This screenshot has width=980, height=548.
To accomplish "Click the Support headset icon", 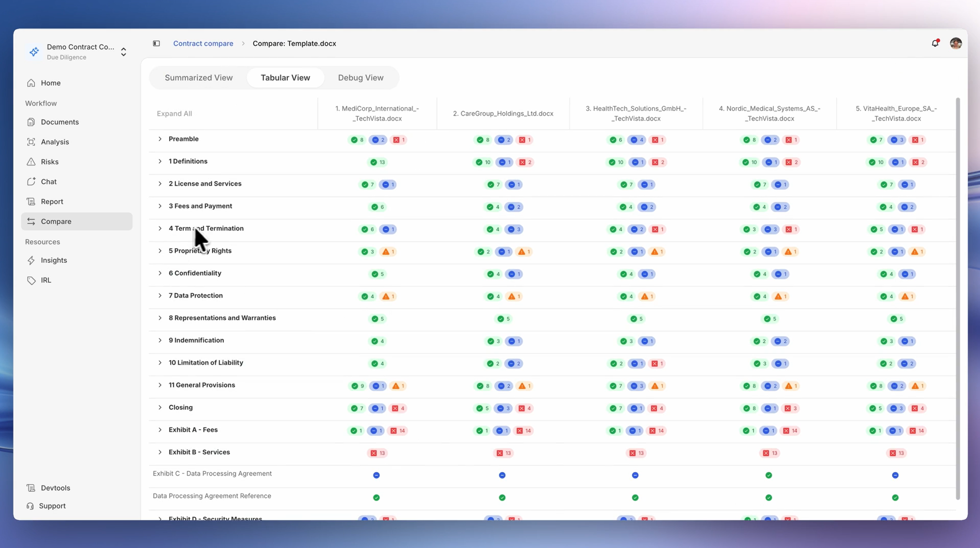I will 30,506.
